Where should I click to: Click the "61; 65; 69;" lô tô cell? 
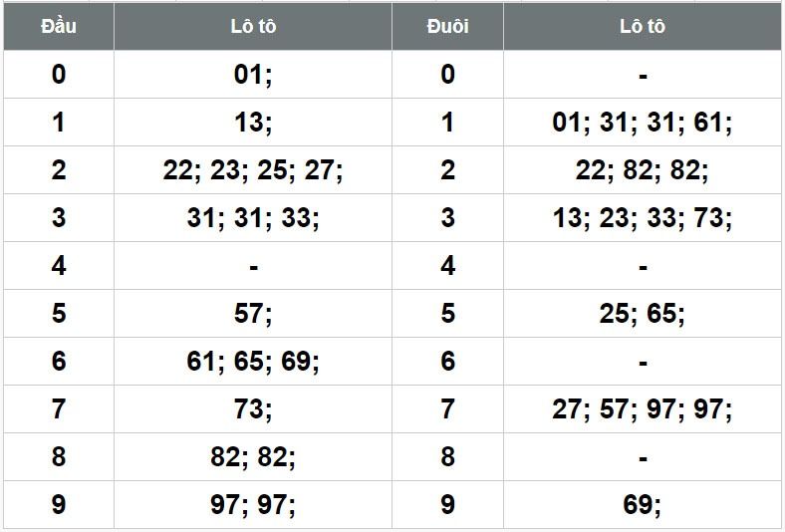[x=253, y=362]
